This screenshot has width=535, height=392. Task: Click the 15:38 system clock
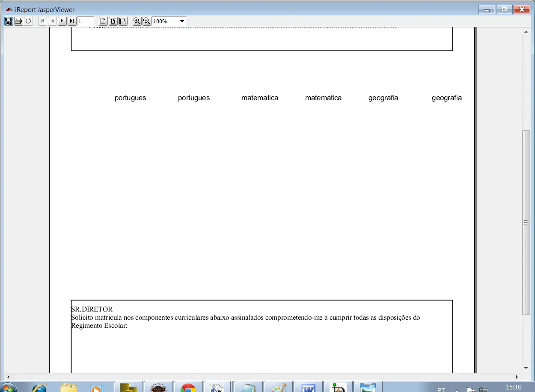pyautogui.click(x=513, y=387)
